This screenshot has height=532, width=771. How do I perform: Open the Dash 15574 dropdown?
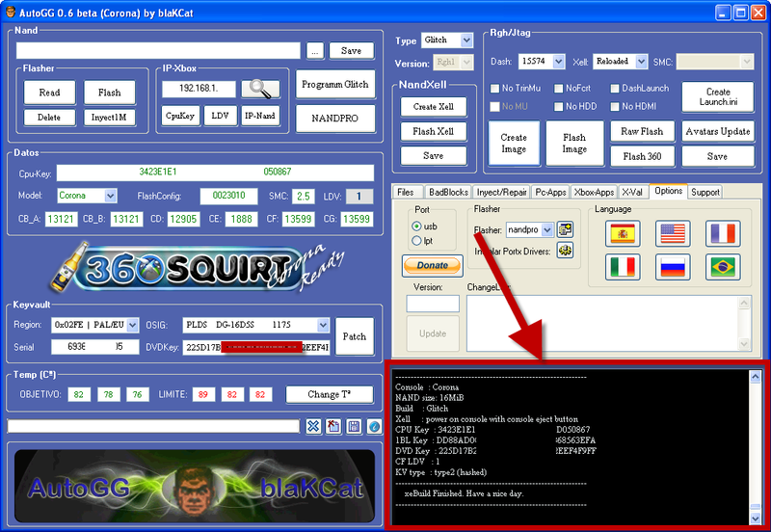[559, 62]
